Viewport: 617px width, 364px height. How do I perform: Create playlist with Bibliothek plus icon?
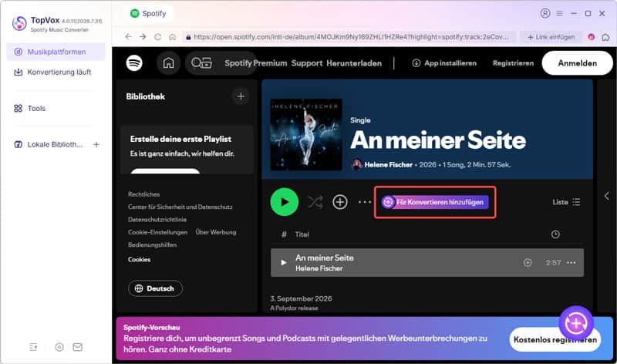click(241, 96)
